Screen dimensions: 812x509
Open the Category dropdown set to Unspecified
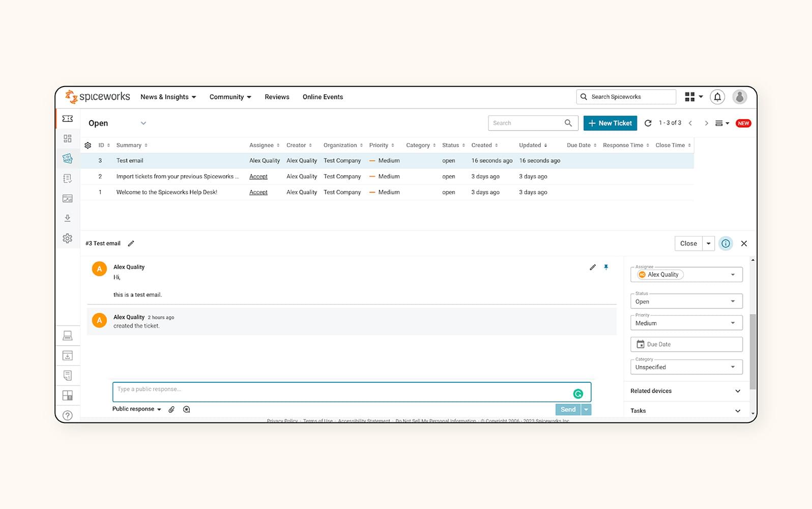pyautogui.click(x=686, y=367)
